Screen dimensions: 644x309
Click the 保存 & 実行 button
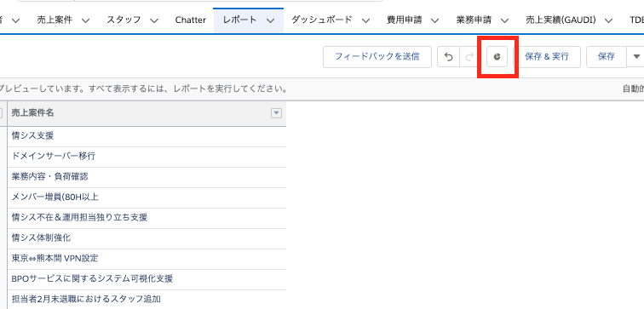(x=547, y=57)
